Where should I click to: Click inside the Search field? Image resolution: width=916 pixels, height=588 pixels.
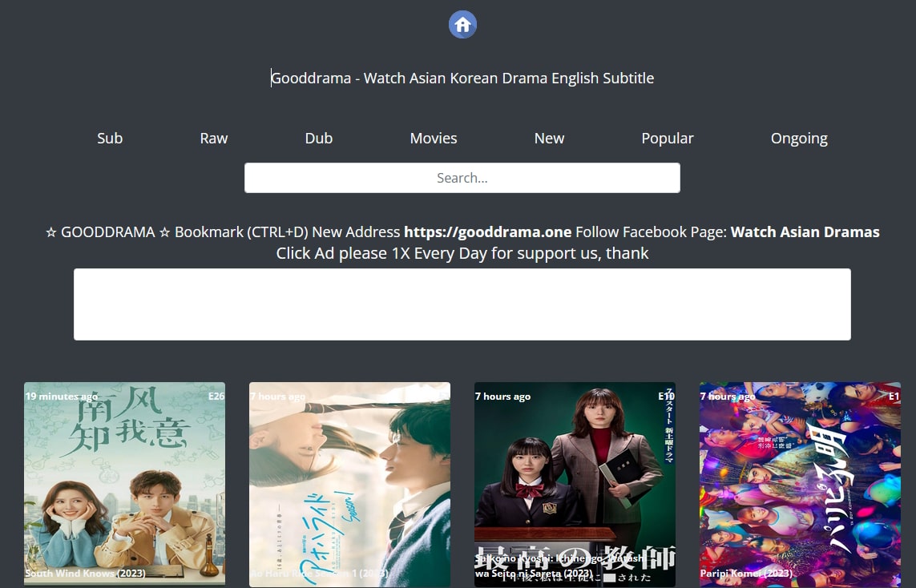(462, 177)
